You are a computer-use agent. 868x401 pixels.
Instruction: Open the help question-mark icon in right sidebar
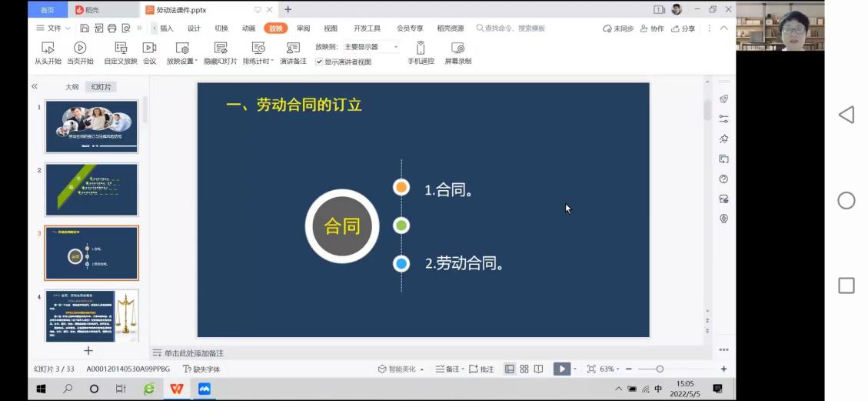723,179
